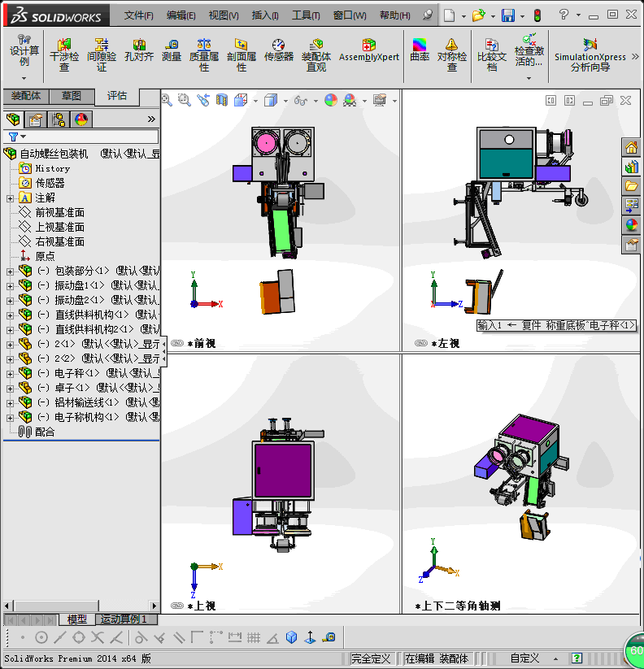
Task: Open Assembly Visualization (装配体直观)
Action: pos(316,55)
